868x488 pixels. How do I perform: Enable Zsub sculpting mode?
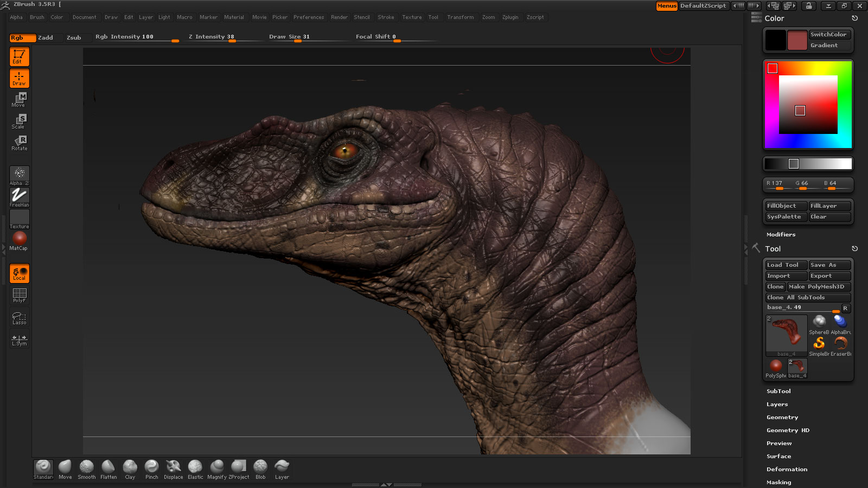(x=74, y=37)
